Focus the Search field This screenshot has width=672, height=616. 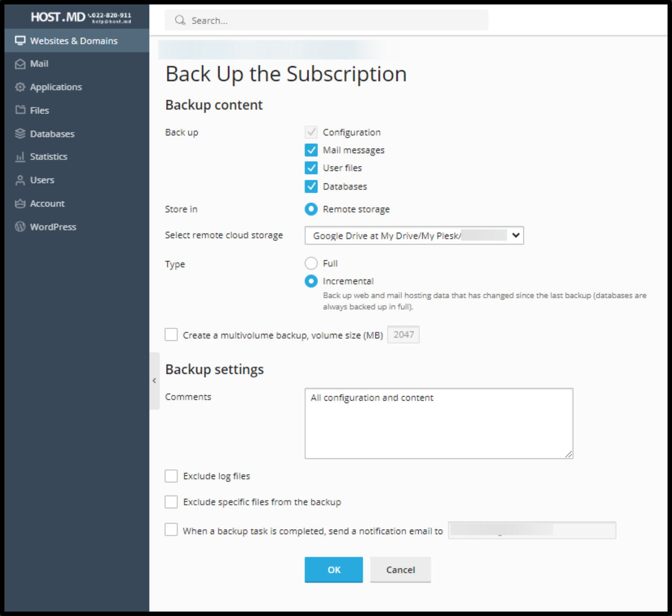point(326,20)
